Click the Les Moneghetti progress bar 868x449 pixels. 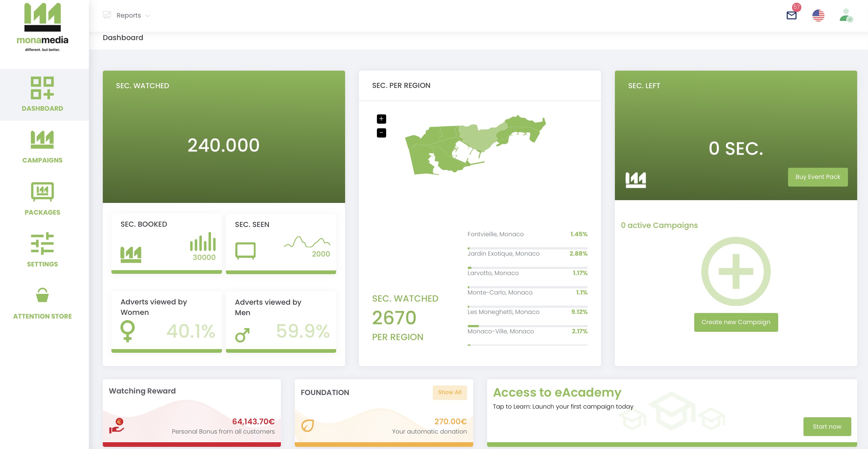coord(527,326)
